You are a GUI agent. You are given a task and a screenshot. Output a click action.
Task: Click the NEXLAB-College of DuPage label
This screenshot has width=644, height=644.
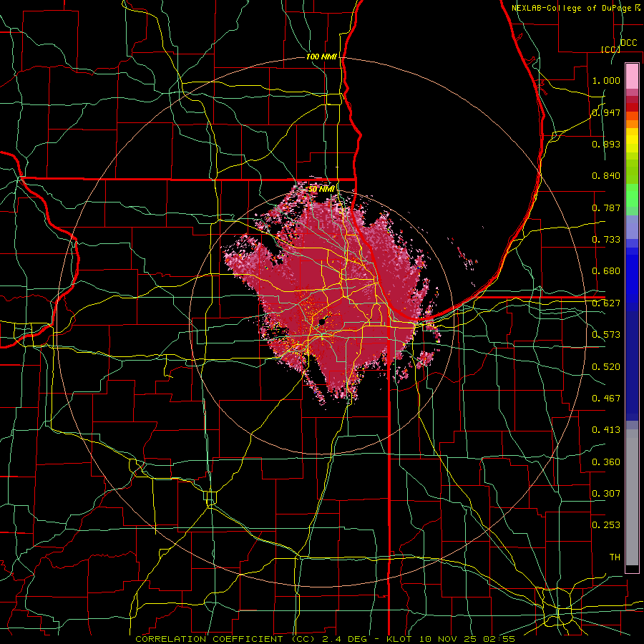pyautogui.click(x=571, y=8)
